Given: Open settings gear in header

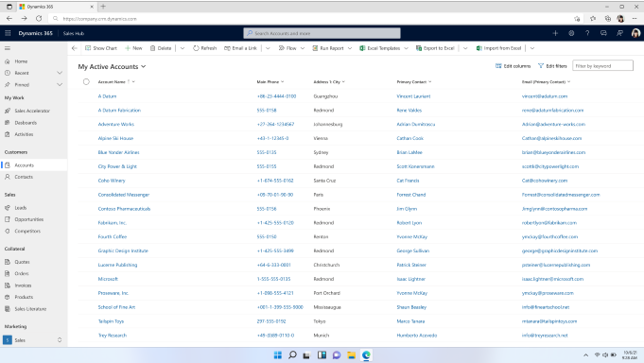Looking at the screenshot, I should pyautogui.click(x=571, y=33).
